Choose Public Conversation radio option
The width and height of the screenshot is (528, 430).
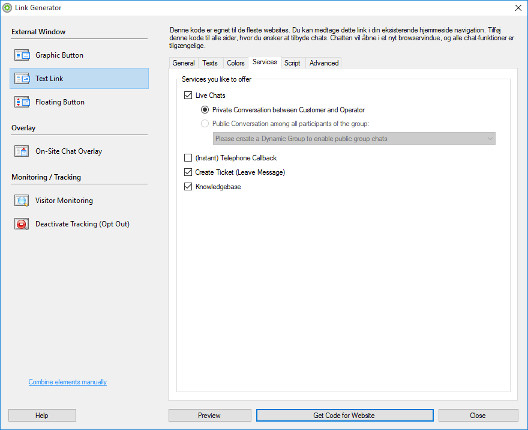pos(205,124)
